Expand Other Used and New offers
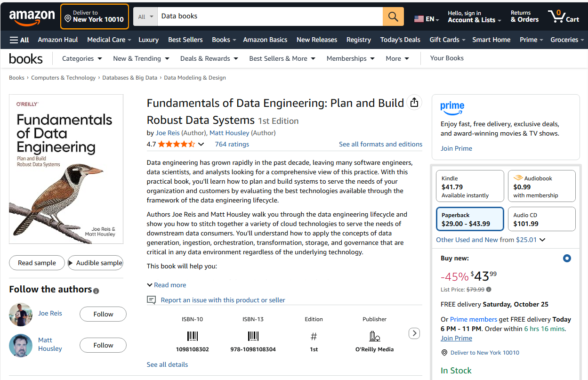This screenshot has height=380, width=588. point(491,240)
